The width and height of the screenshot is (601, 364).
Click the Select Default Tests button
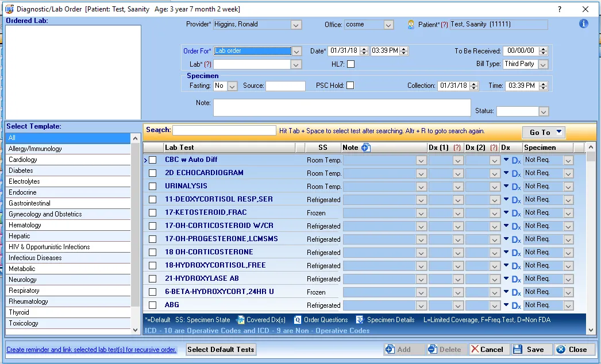click(x=221, y=349)
